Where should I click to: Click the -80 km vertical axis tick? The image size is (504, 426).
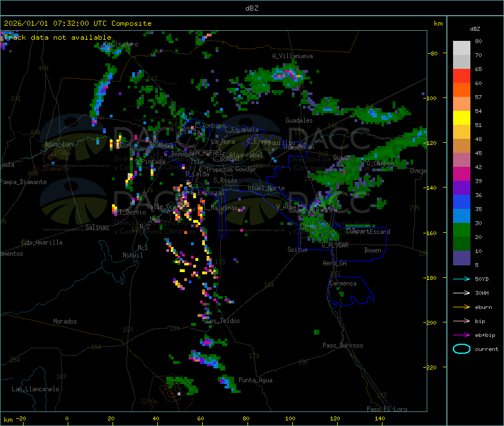pyautogui.click(x=433, y=53)
